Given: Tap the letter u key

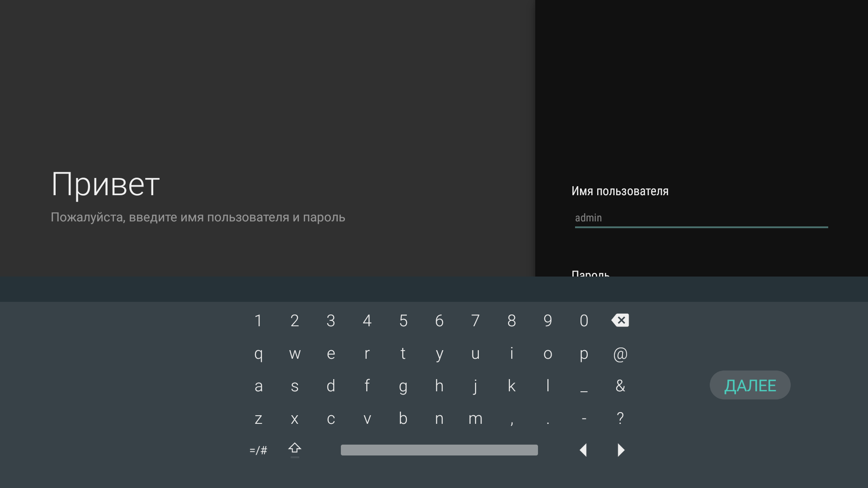Looking at the screenshot, I should pyautogui.click(x=476, y=354).
